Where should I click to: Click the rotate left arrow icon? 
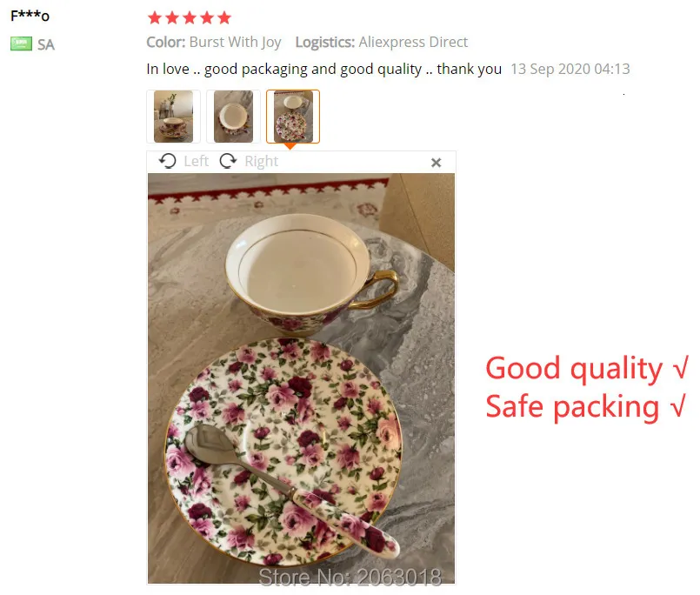(x=168, y=161)
